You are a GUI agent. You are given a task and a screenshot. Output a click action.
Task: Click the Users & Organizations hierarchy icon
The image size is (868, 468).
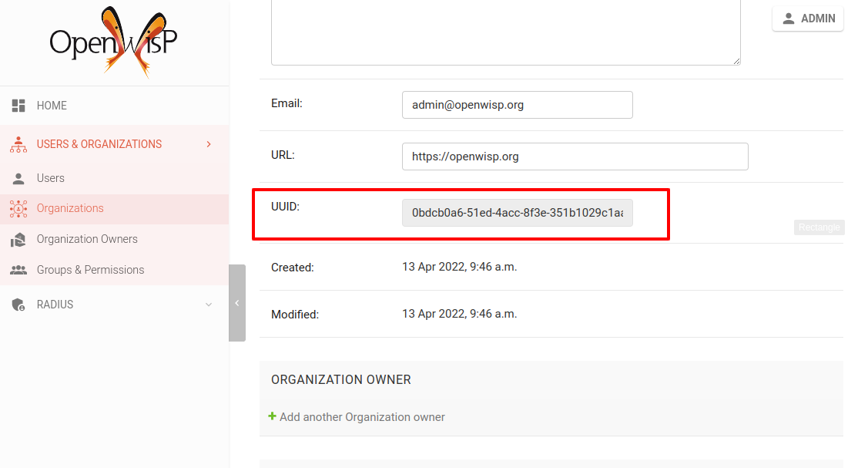[x=18, y=143]
